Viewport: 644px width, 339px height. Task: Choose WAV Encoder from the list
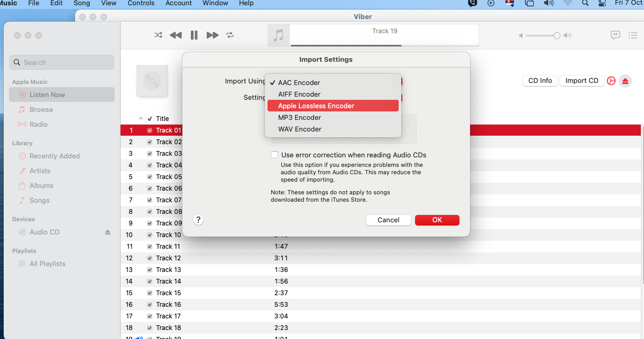(x=333, y=129)
